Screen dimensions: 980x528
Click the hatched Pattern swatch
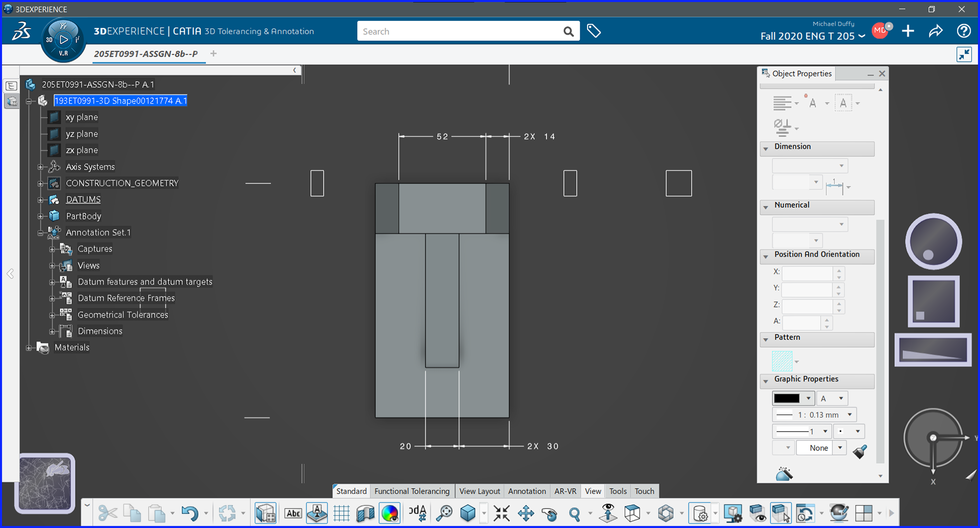(x=782, y=361)
